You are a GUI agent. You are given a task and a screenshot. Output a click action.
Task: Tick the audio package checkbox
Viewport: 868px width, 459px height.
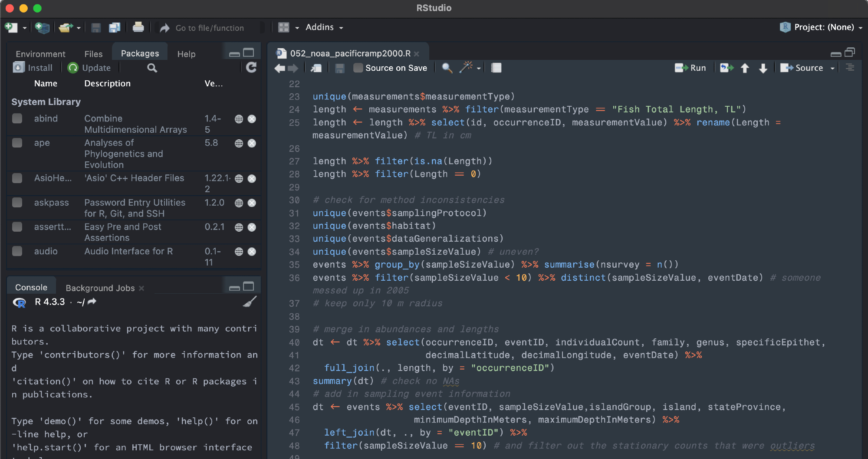point(17,251)
